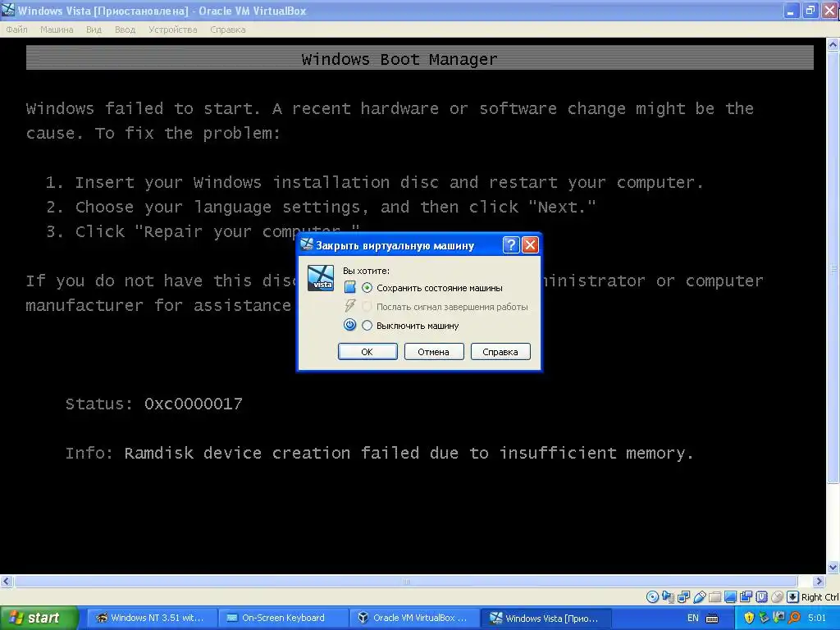The height and width of the screenshot is (630, 840).
Task: Click the keyboard capture arrow indicator icon
Action: click(793, 597)
